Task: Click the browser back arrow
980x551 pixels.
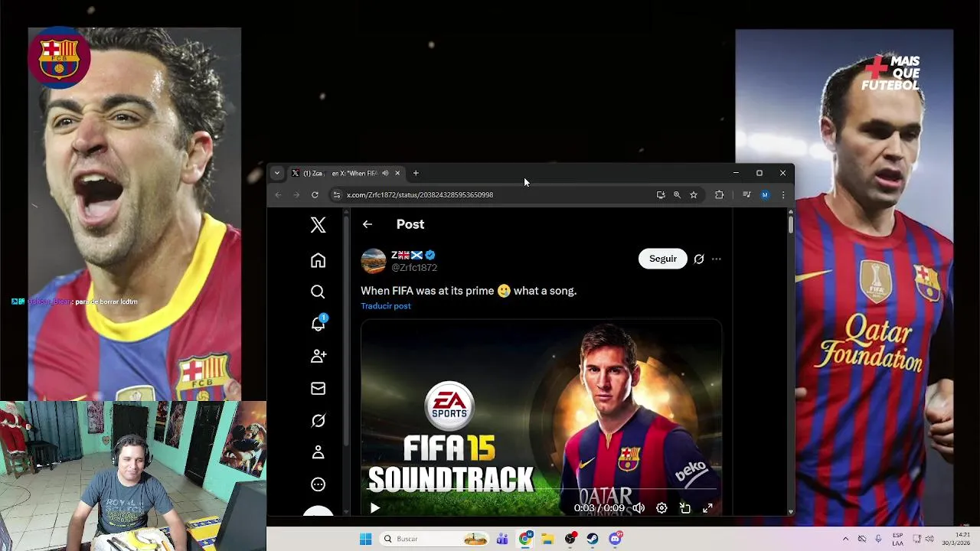Action: click(278, 195)
